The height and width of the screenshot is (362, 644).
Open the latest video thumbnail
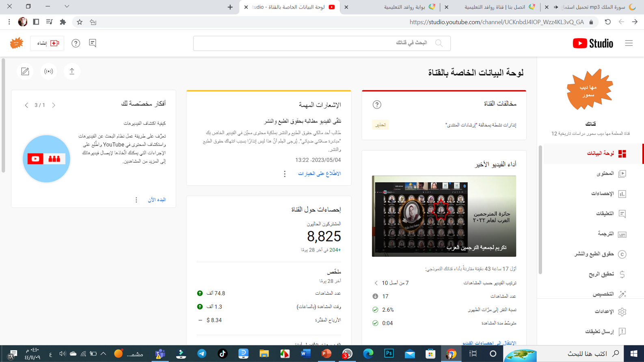pyautogui.click(x=444, y=216)
